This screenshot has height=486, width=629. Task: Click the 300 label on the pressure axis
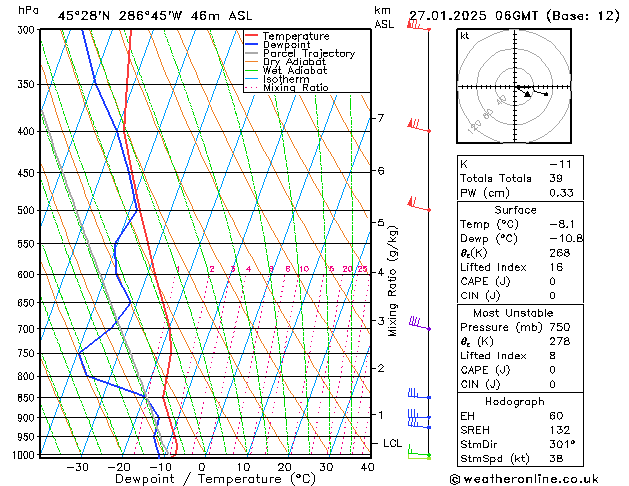pyautogui.click(x=26, y=30)
